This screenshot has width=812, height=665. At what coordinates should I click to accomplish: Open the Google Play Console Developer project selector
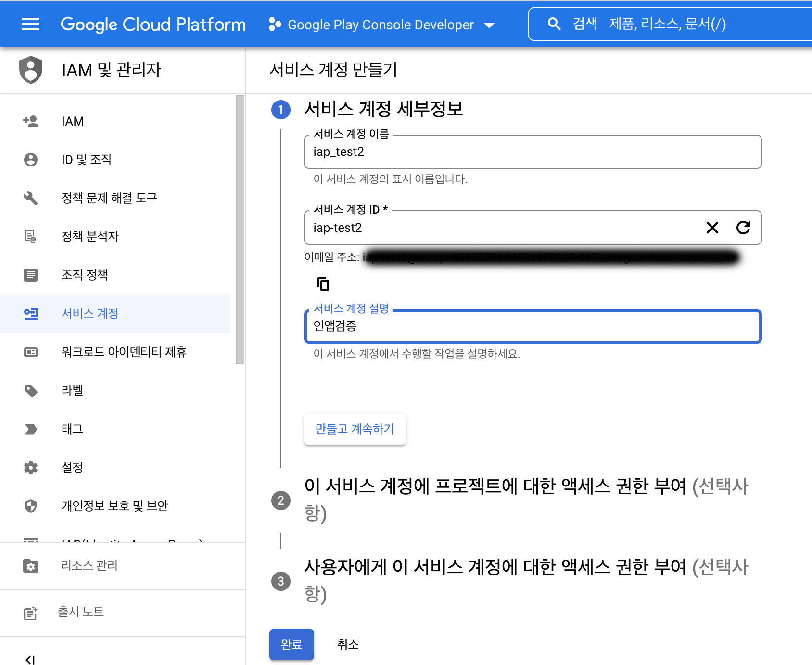381,25
